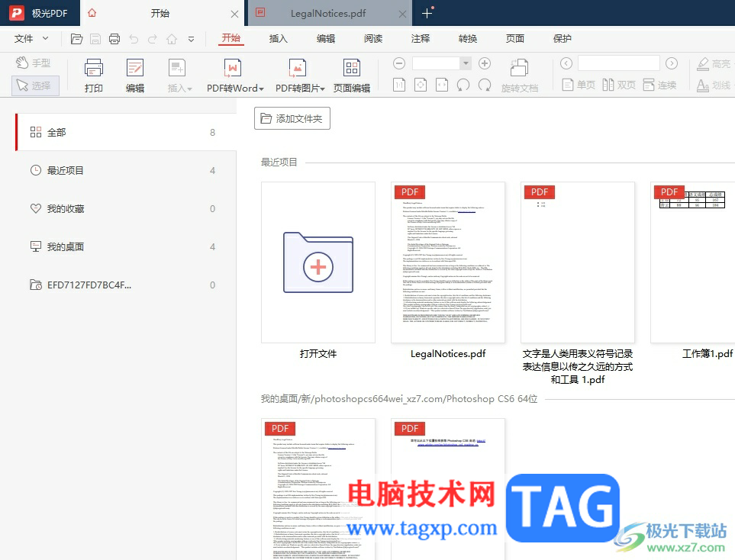This screenshot has width=735, height=560.
Task: Open the 编辑 ribbon tab
Action: click(x=325, y=38)
